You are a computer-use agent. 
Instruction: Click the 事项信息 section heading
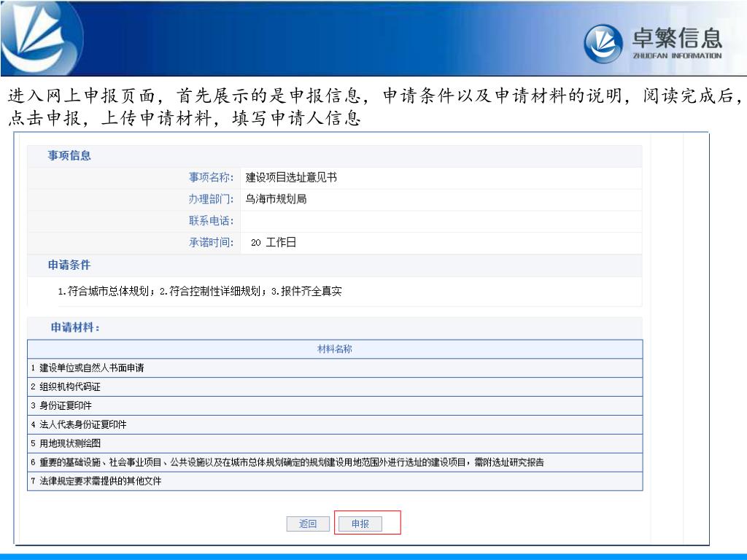click(x=69, y=155)
